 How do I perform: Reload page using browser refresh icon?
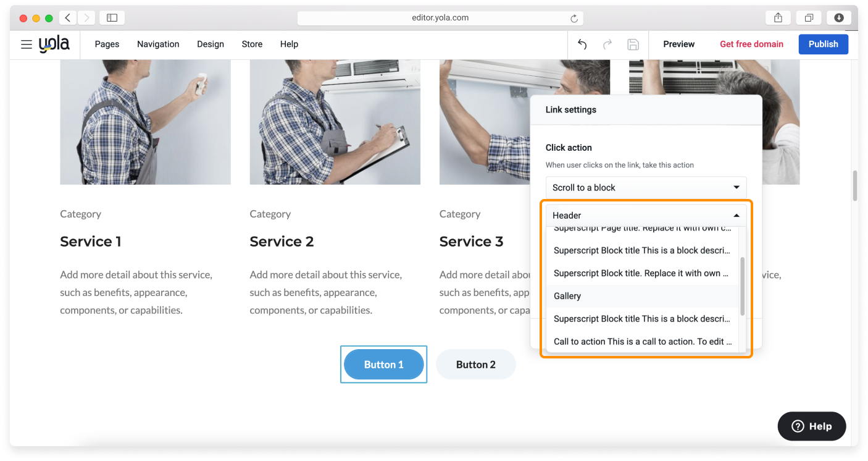(574, 19)
